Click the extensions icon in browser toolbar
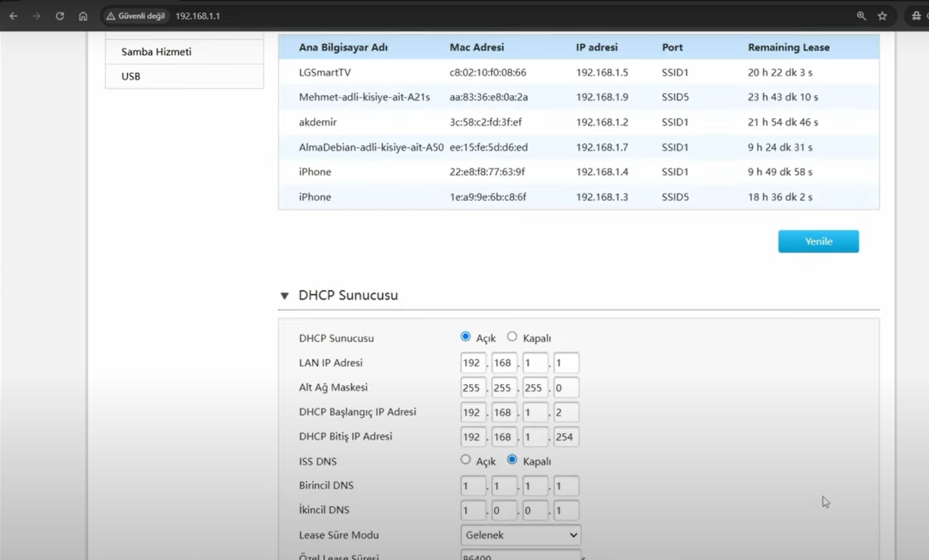The width and height of the screenshot is (929, 560). pyautogui.click(x=916, y=16)
